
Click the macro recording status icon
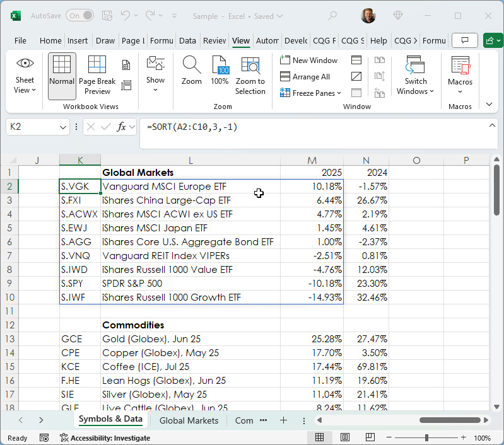(x=44, y=437)
